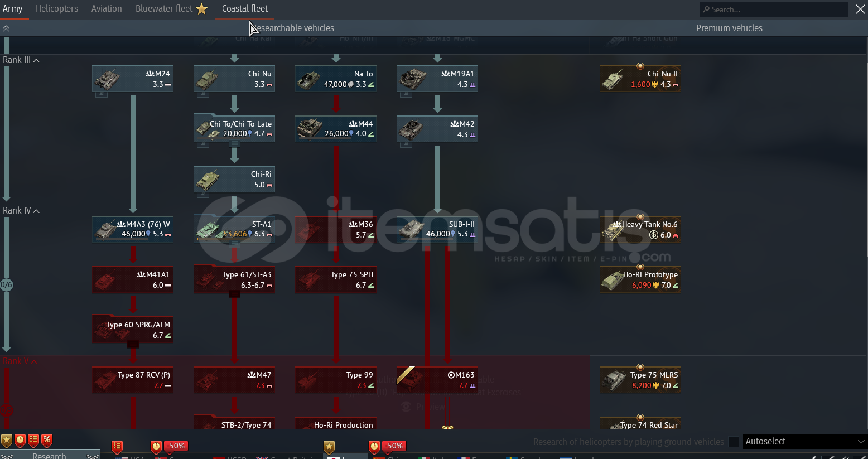Click the Type 75 MLRS premium vehicle
Screen dimensions: 868x459
tap(640, 380)
